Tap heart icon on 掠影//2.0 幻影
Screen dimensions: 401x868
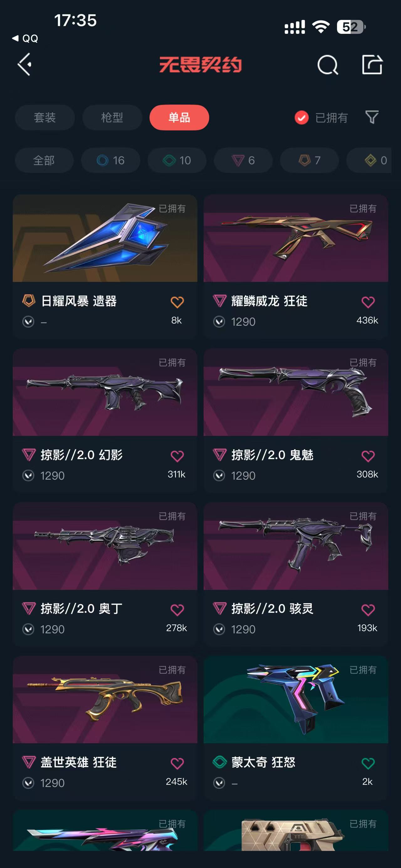177,456
